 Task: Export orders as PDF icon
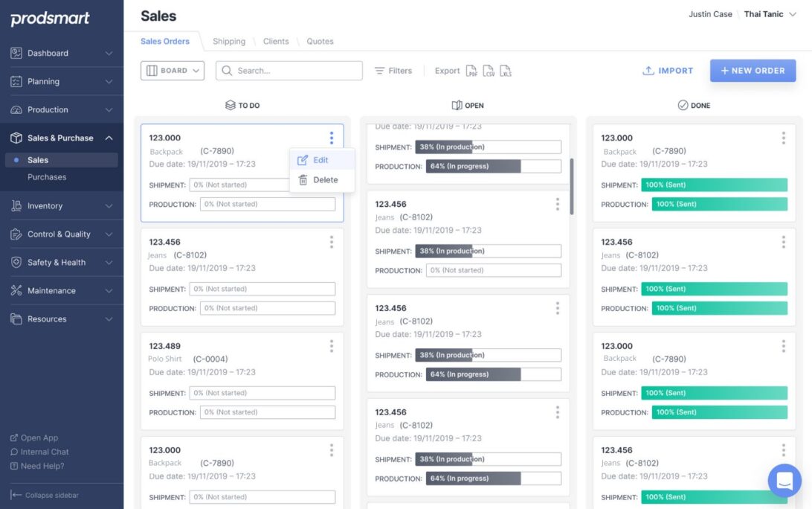[471, 71]
